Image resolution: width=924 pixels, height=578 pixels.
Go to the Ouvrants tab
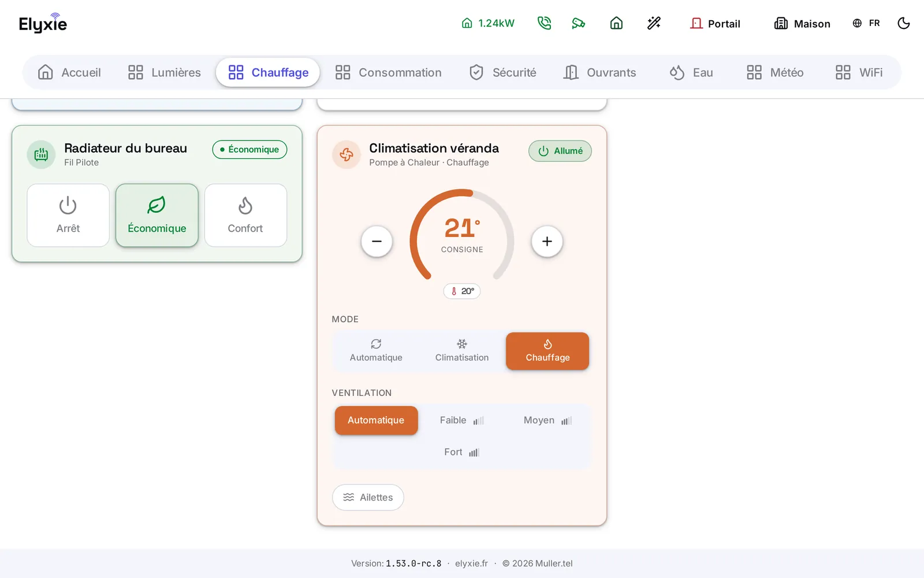pos(600,72)
